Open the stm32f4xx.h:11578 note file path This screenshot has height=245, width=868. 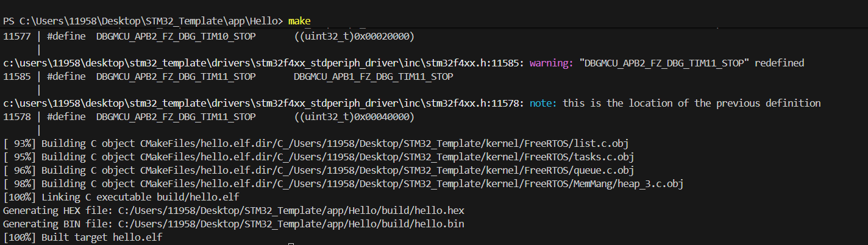pyautogui.click(x=263, y=103)
